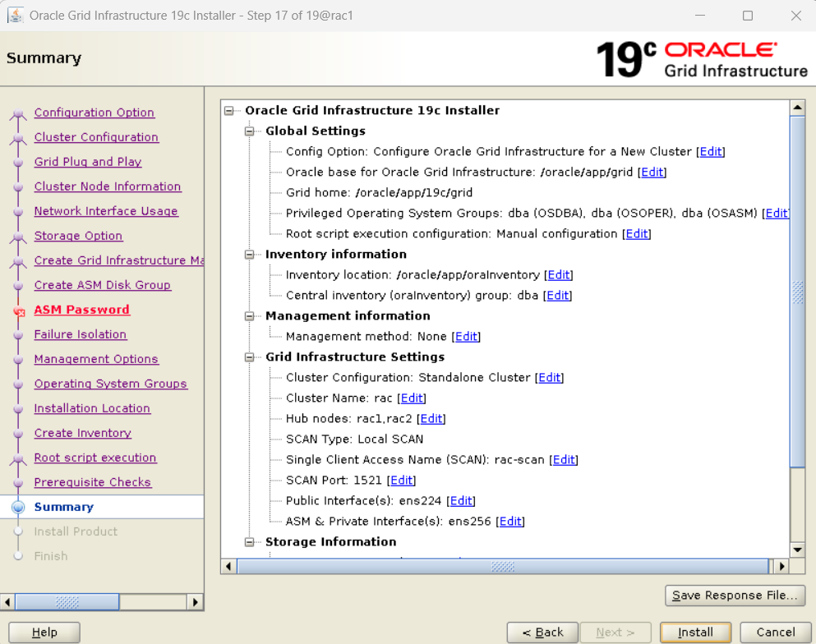816x644 pixels.
Task: Click summary pane scroll down arrow
Action: (x=797, y=550)
